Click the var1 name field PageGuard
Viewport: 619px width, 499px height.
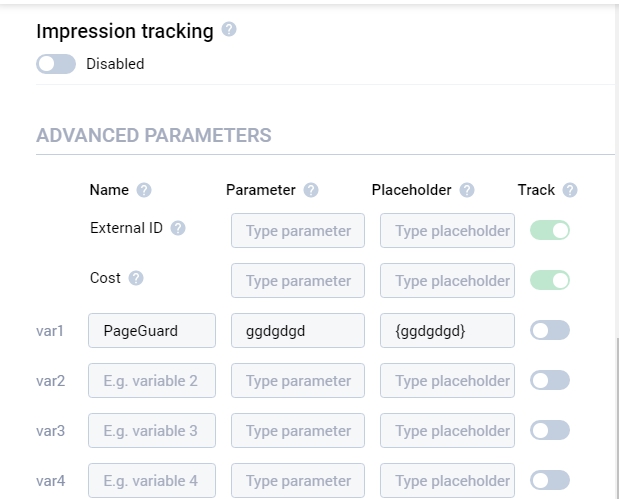pyautogui.click(x=152, y=330)
